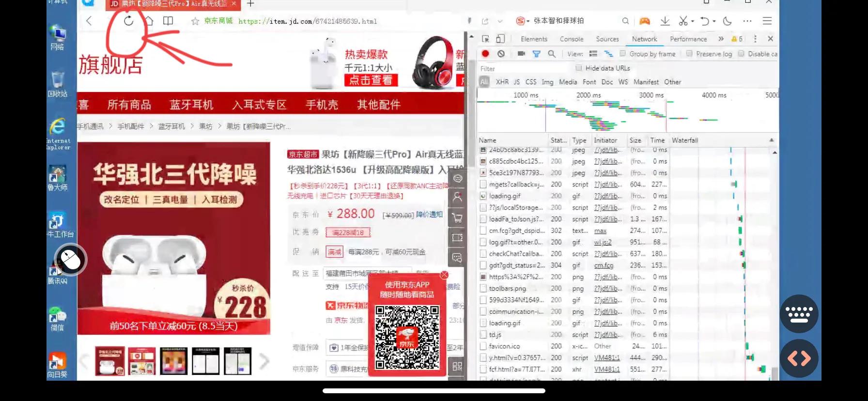Switch to Performance tab
Image resolution: width=868 pixels, height=401 pixels.
[688, 39]
